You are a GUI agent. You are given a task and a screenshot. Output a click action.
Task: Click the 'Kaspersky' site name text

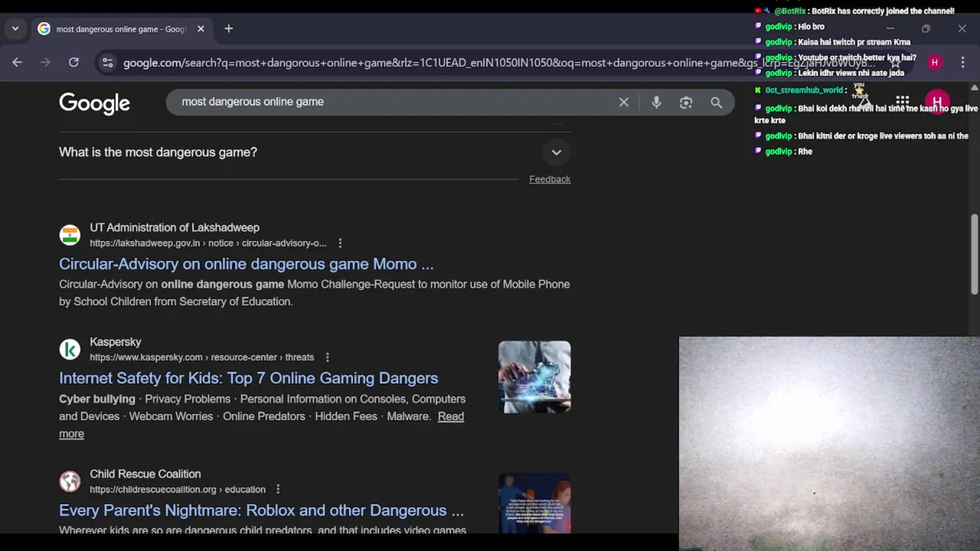(x=116, y=342)
